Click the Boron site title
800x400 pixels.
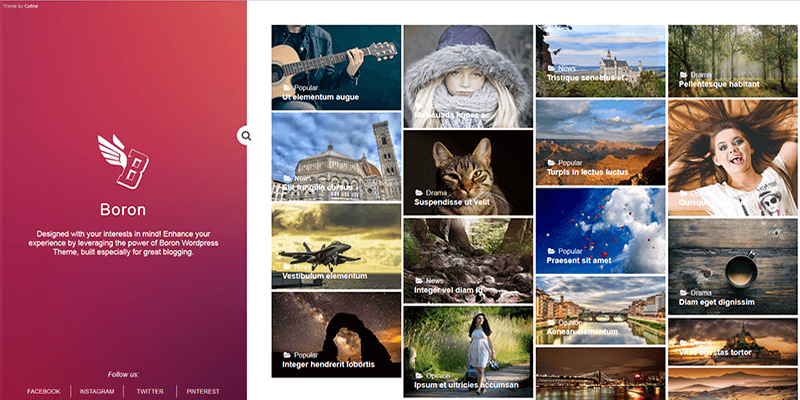(123, 210)
